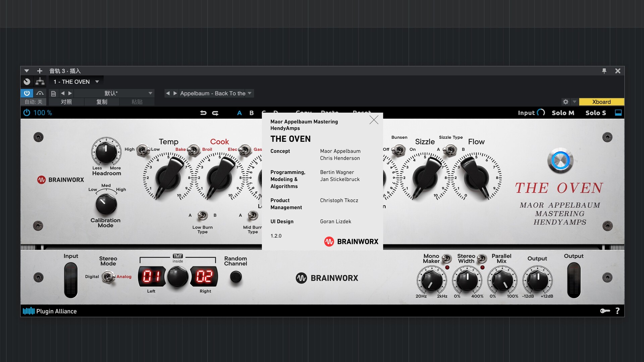The width and height of the screenshot is (644, 362).
Task: Open the help question mark icon
Action: pos(618,311)
